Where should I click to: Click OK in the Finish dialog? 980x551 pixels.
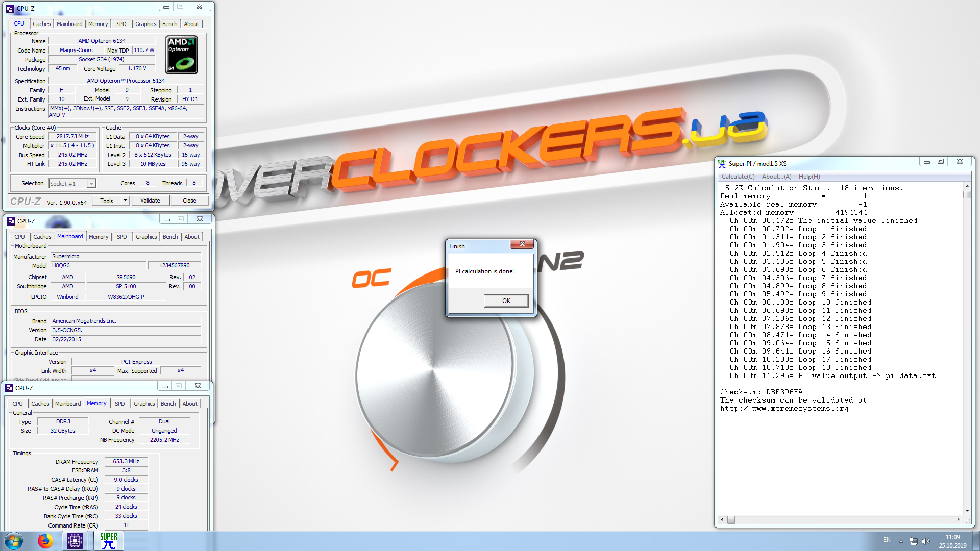click(506, 300)
